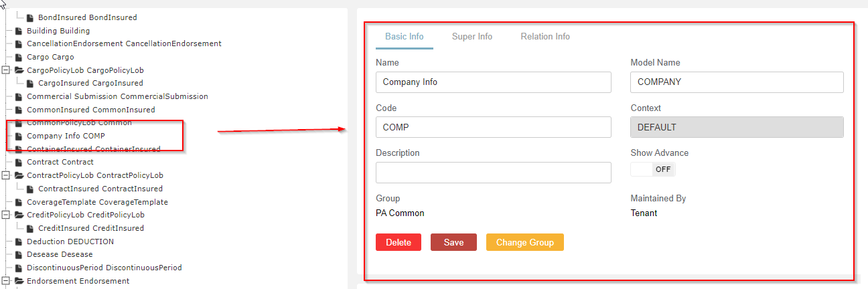The height and width of the screenshot is (289, 868).
Task: Click into the Description input field
Action: pyautogui.click(x=493, y=173)
